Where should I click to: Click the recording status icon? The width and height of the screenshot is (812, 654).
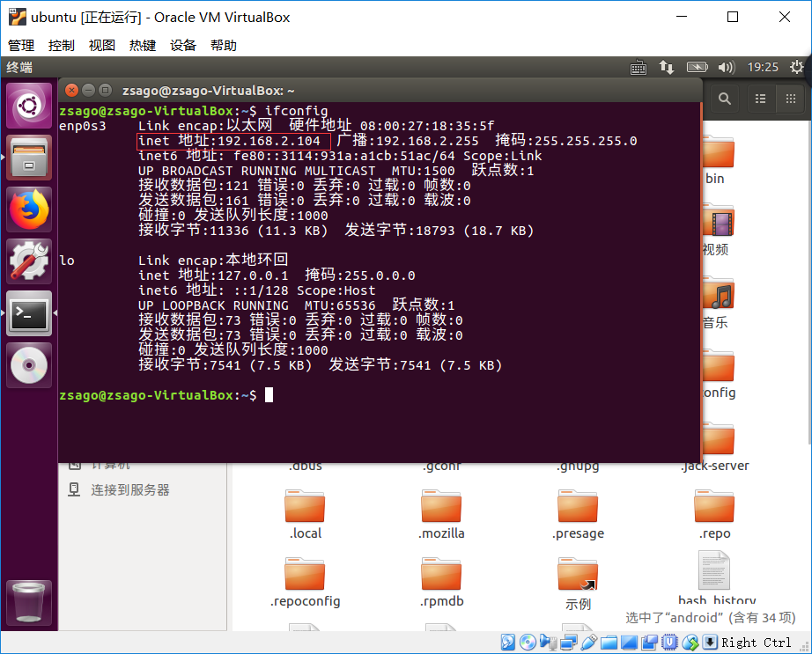(x=649, y=642)
